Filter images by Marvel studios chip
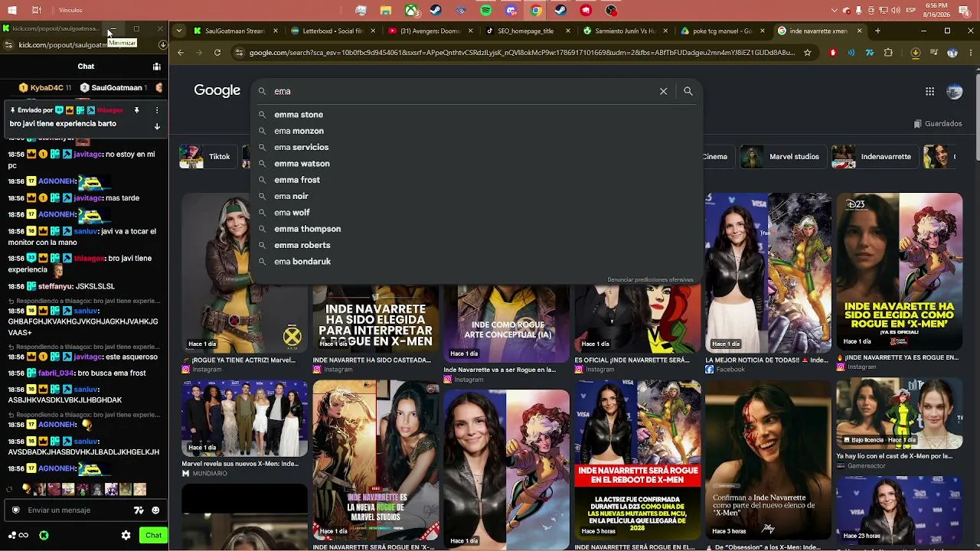980x551 pixels. (783, 157)
